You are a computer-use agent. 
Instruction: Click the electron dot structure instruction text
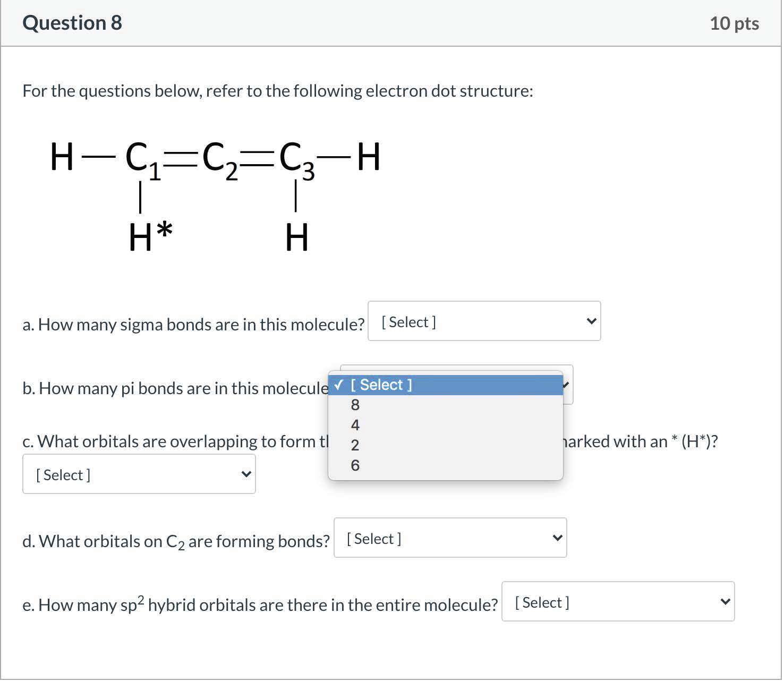[278, 91]
